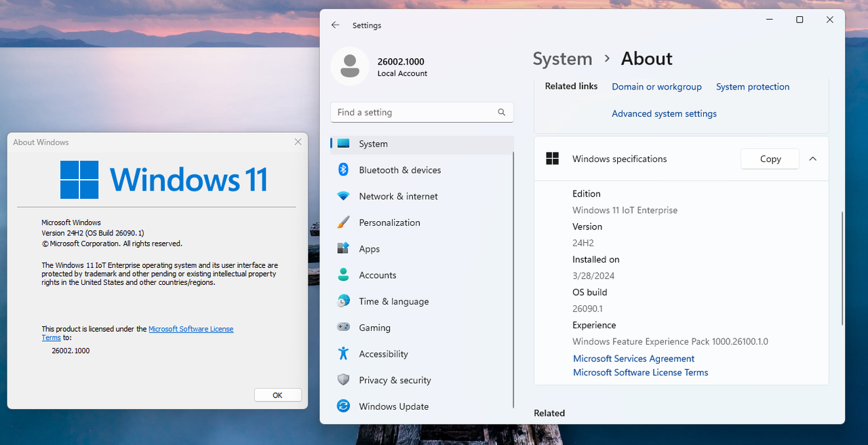Click the user account avatar picture
Viewport: 868px width, 445px height.
(x=350, y=66)
